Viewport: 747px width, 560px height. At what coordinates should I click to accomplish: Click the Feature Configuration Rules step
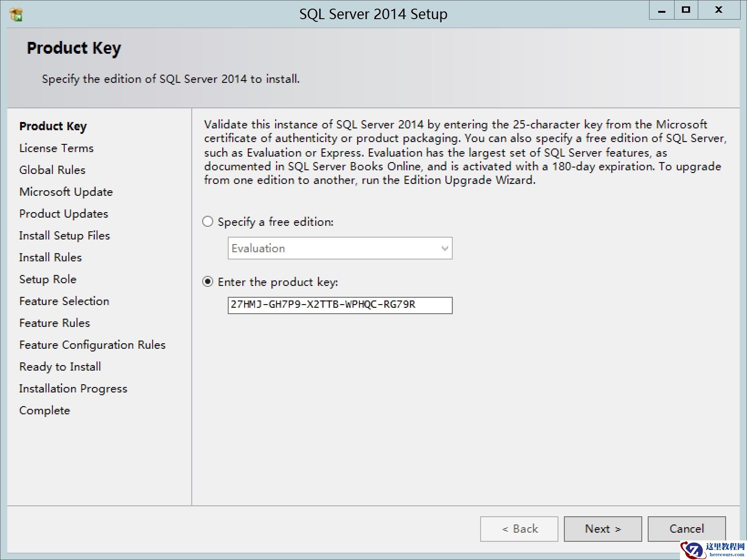click(x=92, y=345)
